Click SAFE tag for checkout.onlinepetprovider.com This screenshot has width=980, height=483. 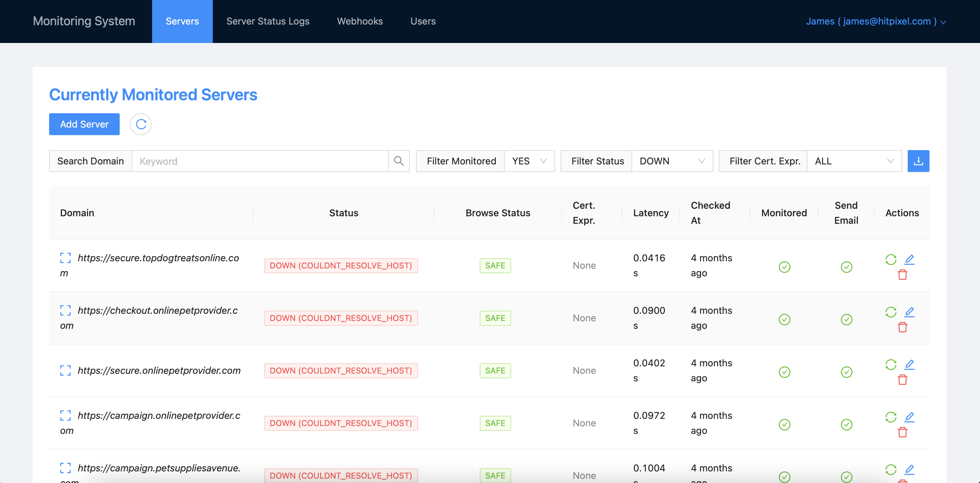pos(495,318)
